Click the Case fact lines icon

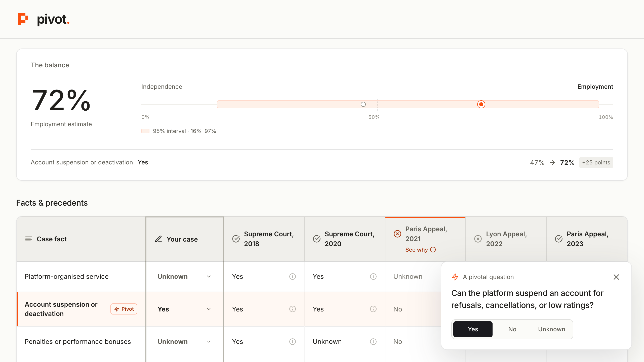pos(29,239)
